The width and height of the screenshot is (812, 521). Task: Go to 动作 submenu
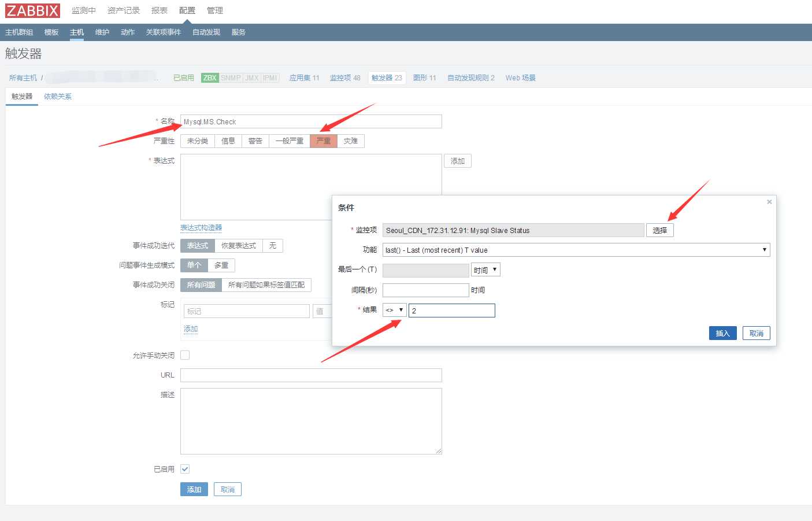[128, 32]
